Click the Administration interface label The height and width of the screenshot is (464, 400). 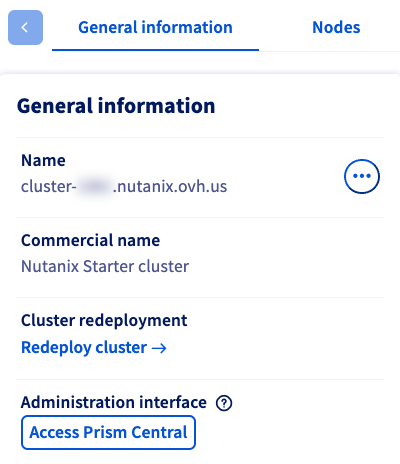pyautogui.click(x=114, y=402)
